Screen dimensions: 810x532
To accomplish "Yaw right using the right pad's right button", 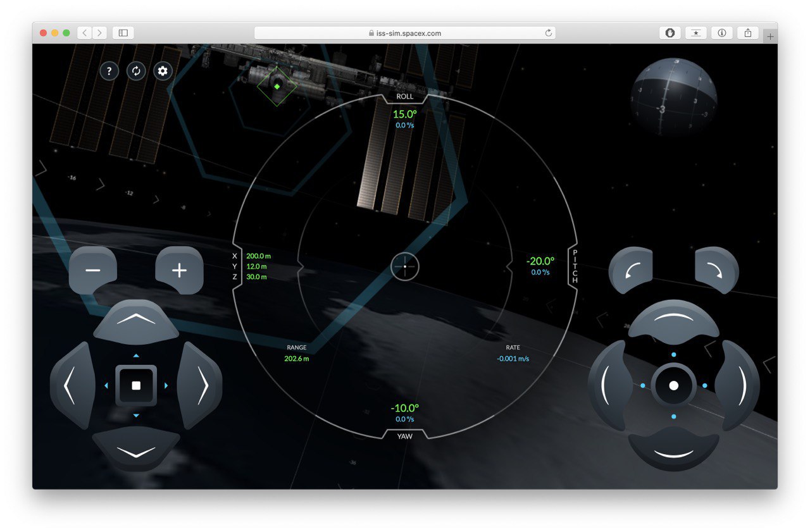I will tap(738, 385).
